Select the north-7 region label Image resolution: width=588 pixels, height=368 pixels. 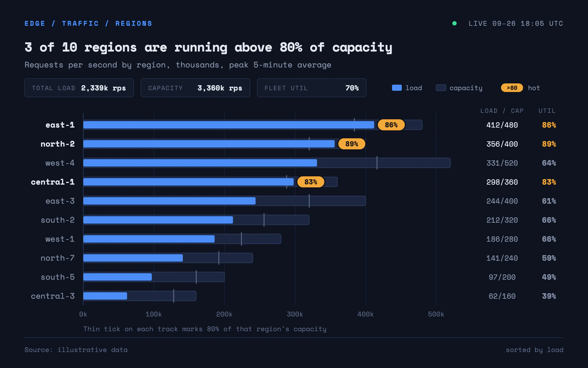click(58, 258)
